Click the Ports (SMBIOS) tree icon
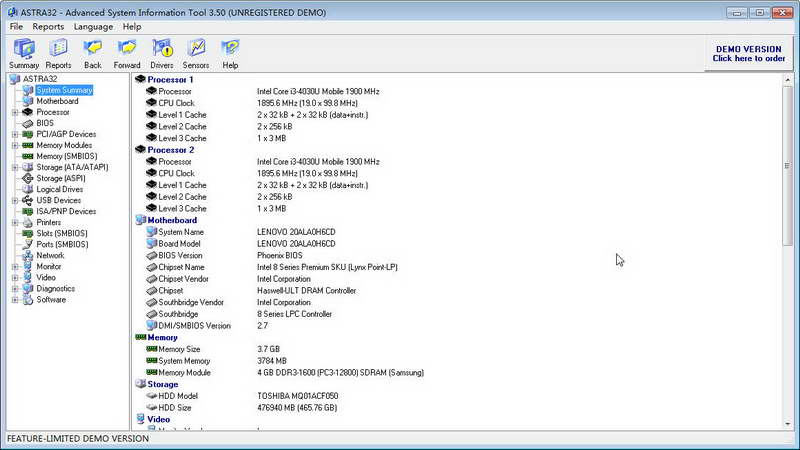This screenshot has width=800, height=450. pos(28,244)
